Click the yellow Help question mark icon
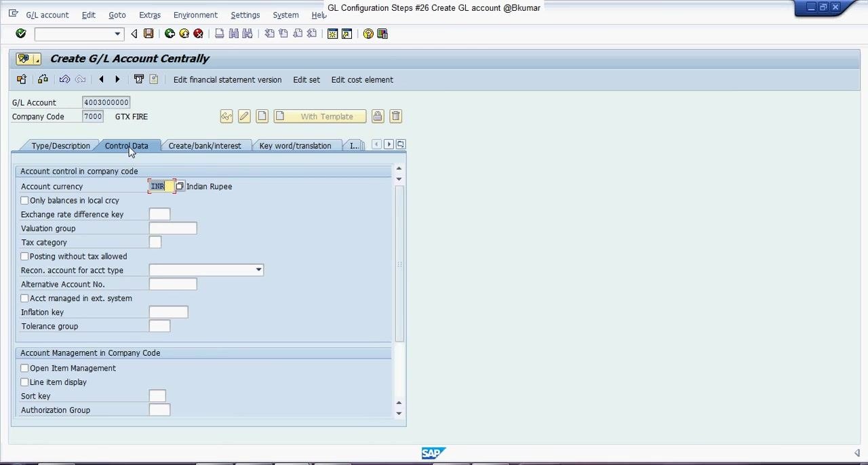Image resolution: width=868 pixels, height=465 pixels. coord(368,34)
